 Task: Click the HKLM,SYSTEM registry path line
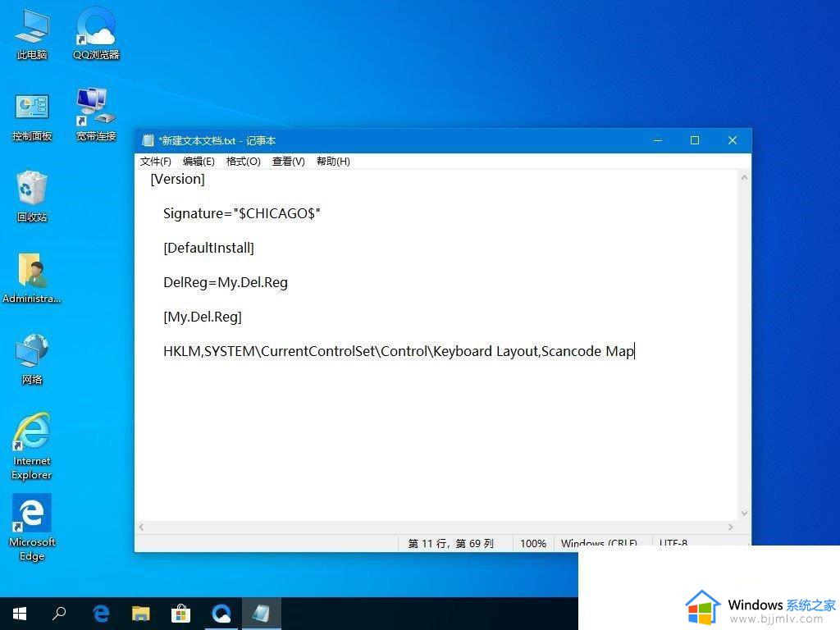pos(399,351)
